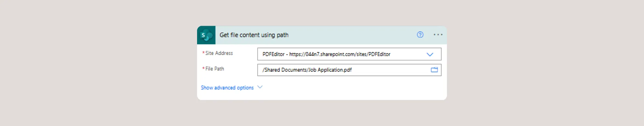Open help for this action
Viewport: 644px width, 126px height.
pos(420,35)
